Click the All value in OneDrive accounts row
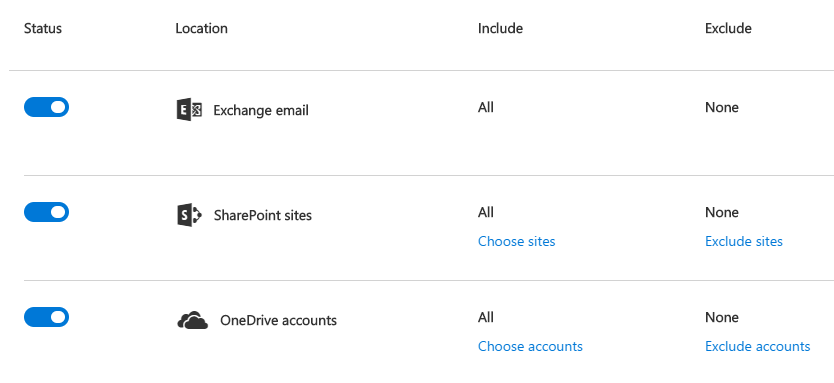This screenshot has height=383, width=834. coord(486,318)
